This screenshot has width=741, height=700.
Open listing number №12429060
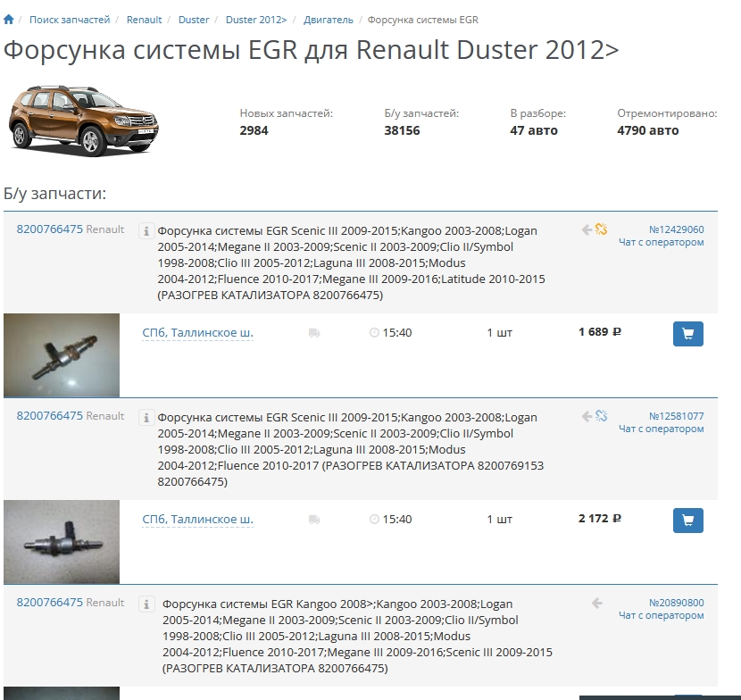(676, 229)
